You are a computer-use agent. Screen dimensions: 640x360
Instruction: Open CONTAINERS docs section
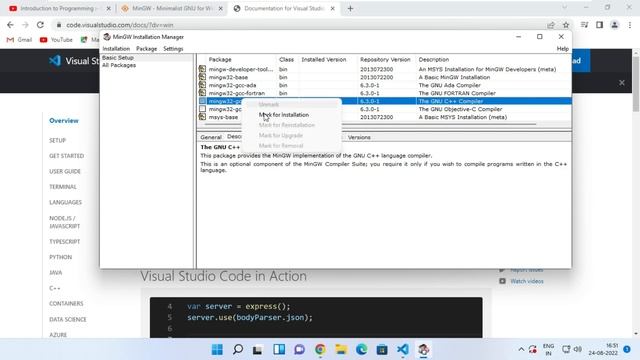[66, 303]
